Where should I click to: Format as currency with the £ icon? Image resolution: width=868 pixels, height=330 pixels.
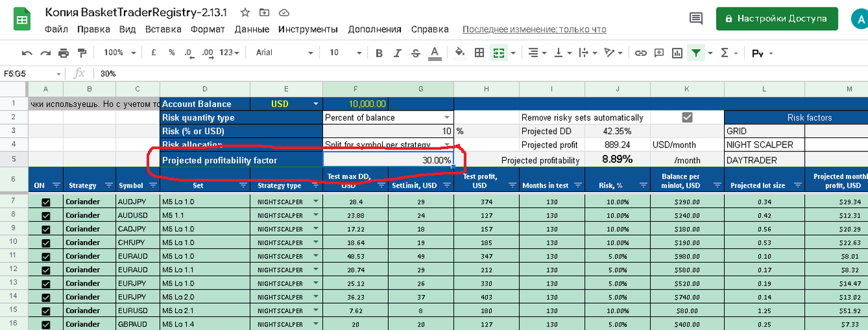click(x=153, y=53)
